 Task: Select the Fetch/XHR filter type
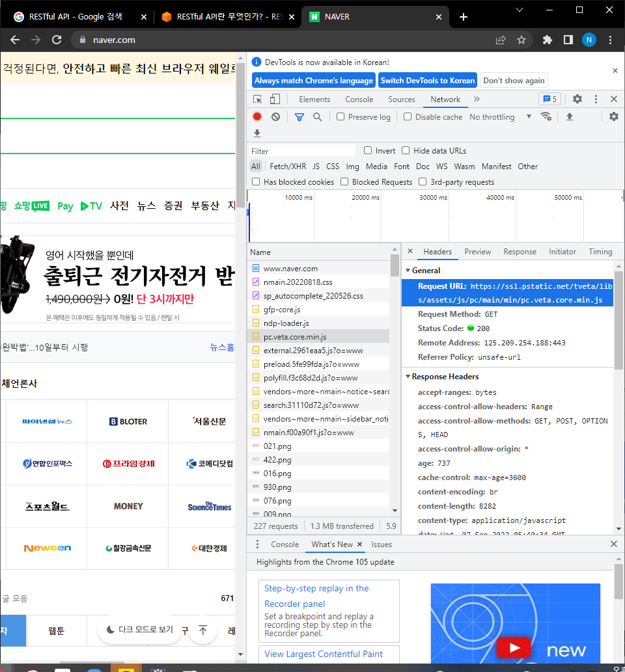click(x=288, y=167)
